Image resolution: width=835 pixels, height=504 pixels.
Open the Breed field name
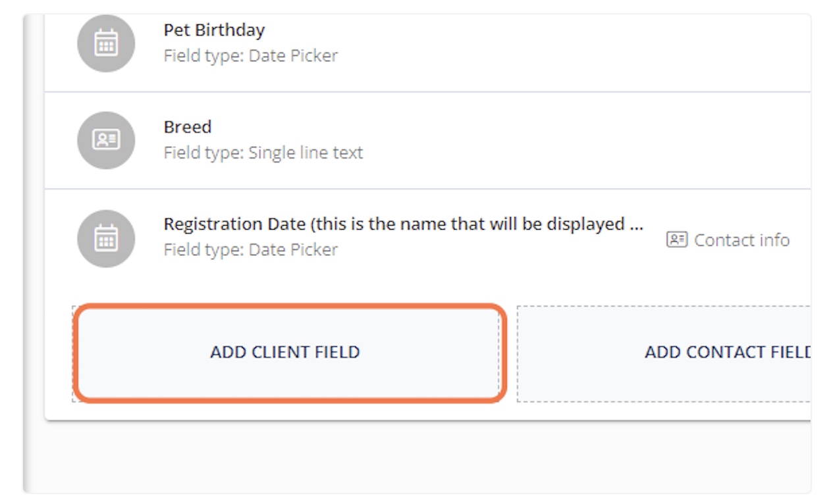(188, 127)
